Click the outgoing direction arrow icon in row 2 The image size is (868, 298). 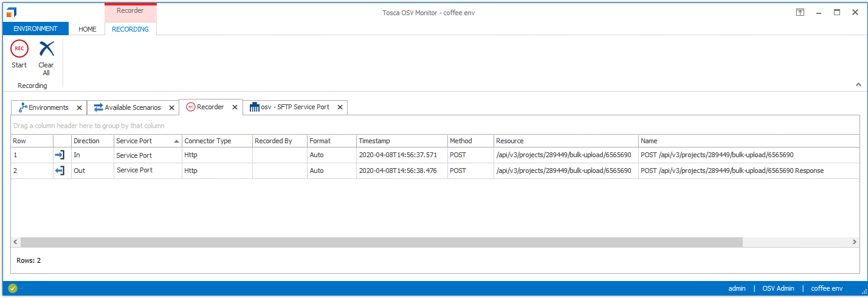point(60,171)
